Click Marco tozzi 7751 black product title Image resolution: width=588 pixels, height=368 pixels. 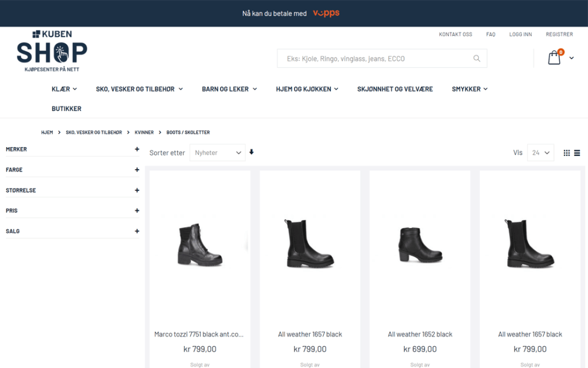pyautogui.click(x=199, y=334)
